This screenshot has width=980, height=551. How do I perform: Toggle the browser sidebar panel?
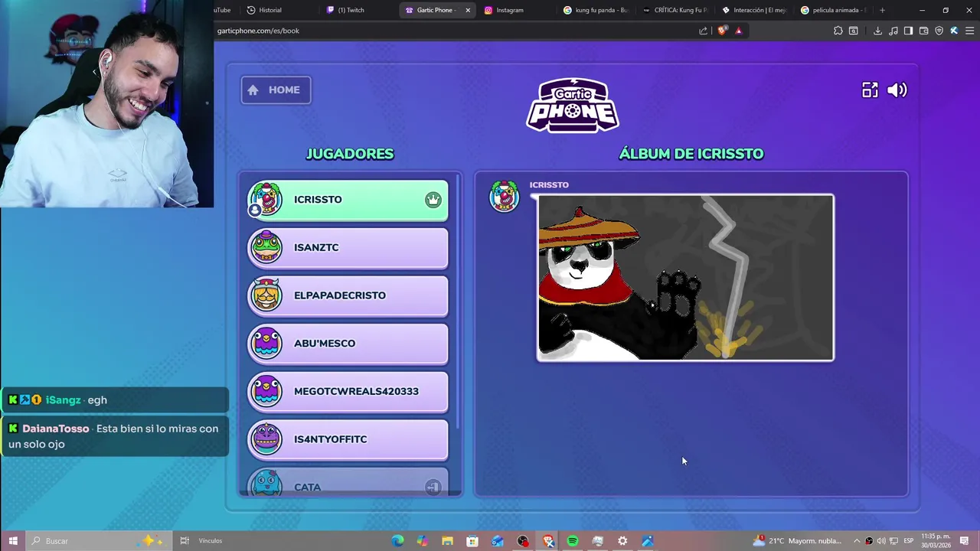(908, 31)
